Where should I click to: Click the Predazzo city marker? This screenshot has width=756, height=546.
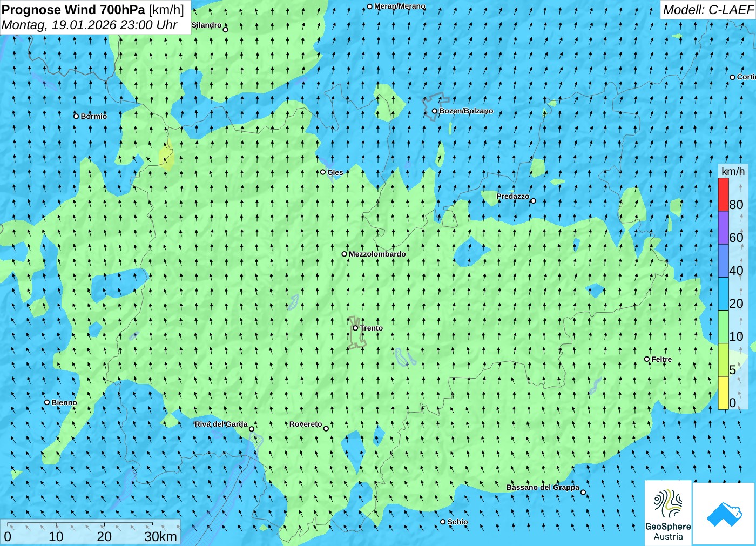533,201
